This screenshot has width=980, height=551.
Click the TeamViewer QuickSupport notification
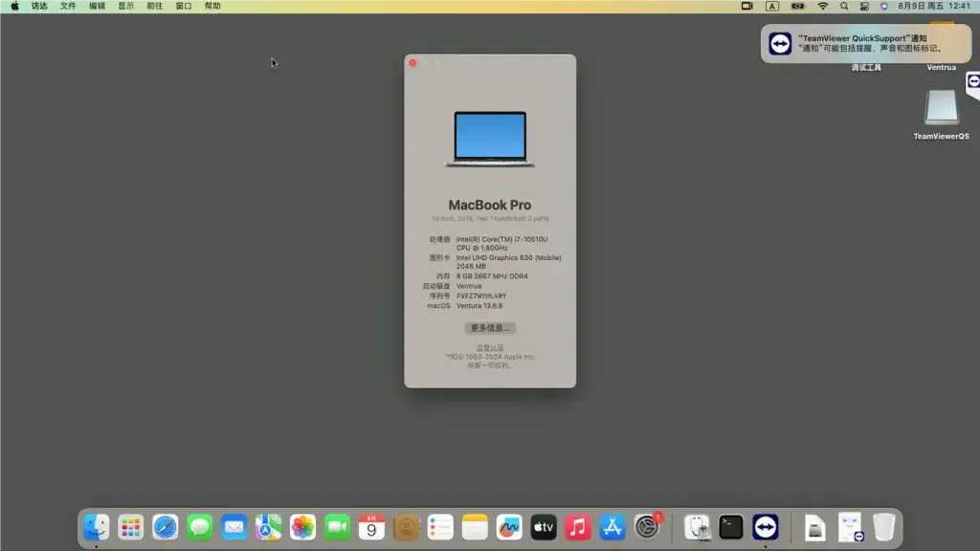coord(865,43)
